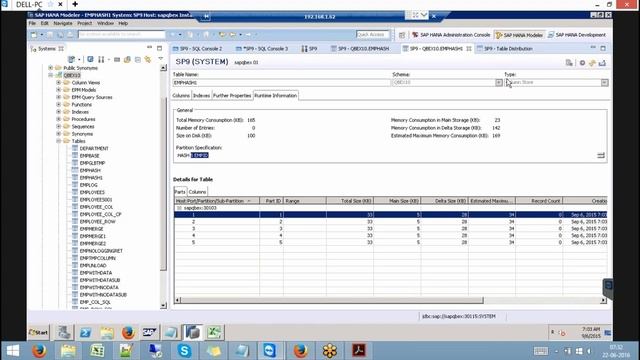Open the Help menu

click(x=123, y=23)
